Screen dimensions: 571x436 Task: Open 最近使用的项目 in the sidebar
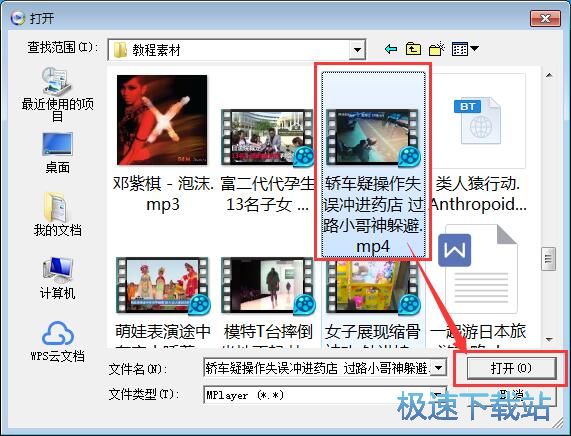coord(57,94)
